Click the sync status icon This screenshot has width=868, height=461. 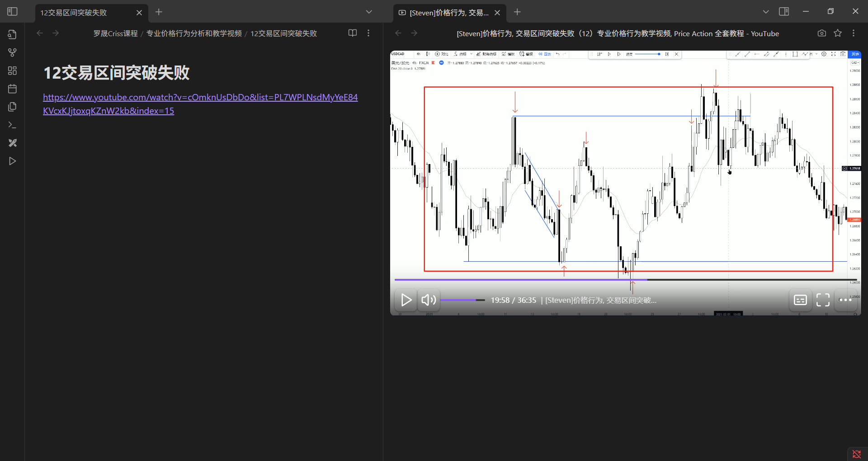[857, 454]
